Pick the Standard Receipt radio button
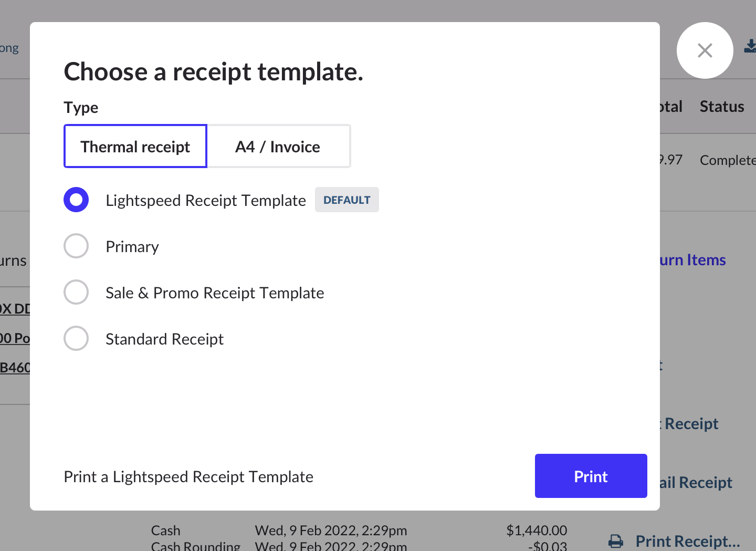Image resolution: width=756 pixels, height=551 pixels. pos(76,339)
